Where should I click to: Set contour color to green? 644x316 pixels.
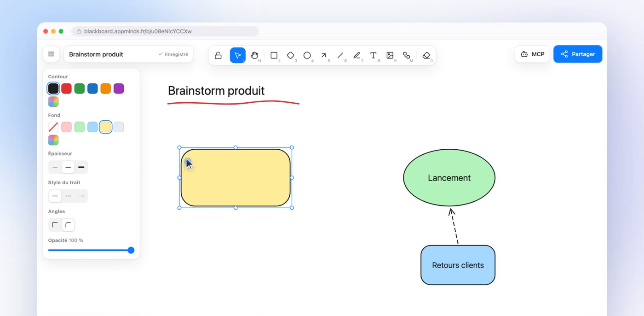80,88
